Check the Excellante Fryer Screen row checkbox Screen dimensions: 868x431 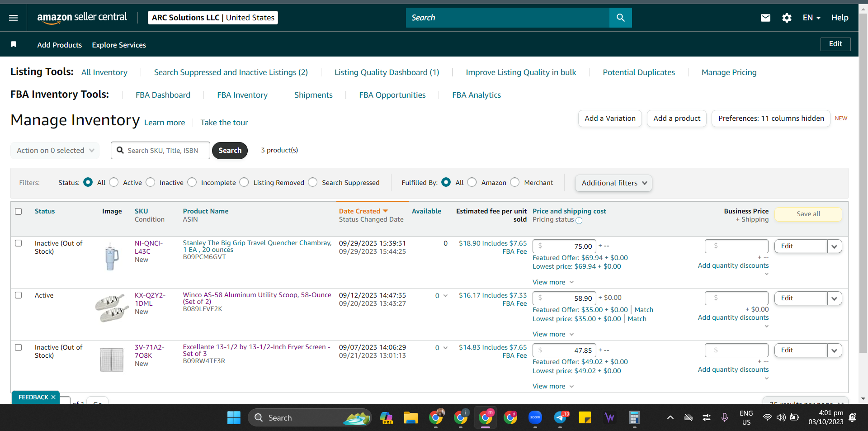pyautogui.click(x=19, y=347)
